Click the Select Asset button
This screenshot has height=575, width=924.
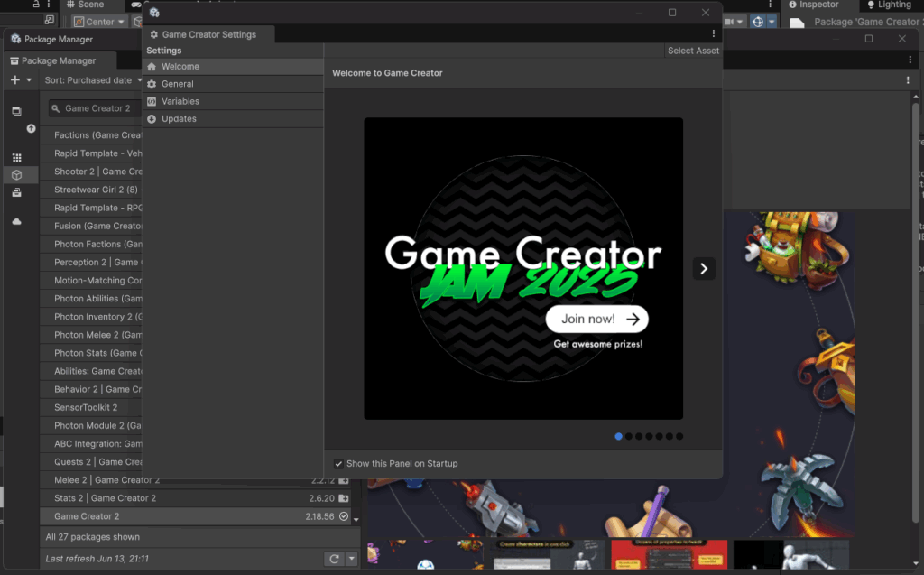693,51
